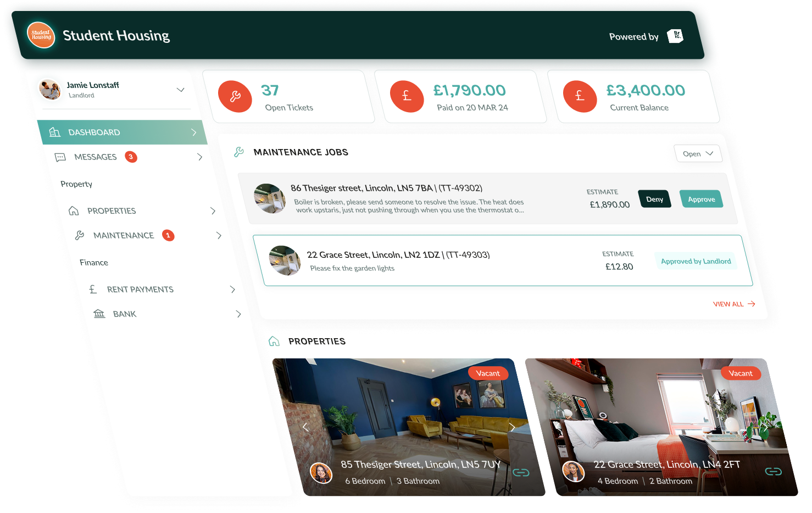Expand the Properties sidebar chevron
The height and width of the screenshot is (513, 812).
pos(213,211)
